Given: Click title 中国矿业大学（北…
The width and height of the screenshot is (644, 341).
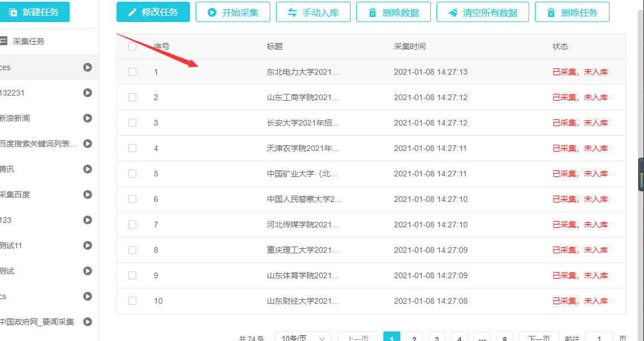Looking at the screenshot, I should pos(302,174).
